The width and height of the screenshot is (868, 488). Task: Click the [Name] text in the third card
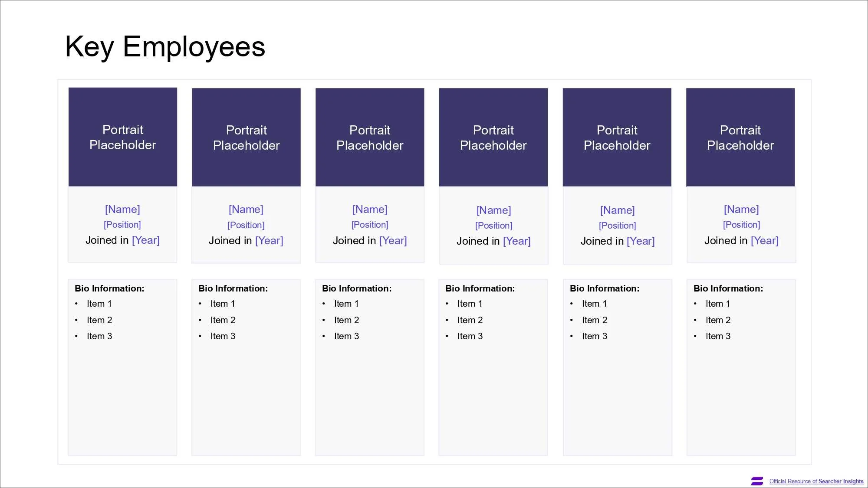coord(370,210)
